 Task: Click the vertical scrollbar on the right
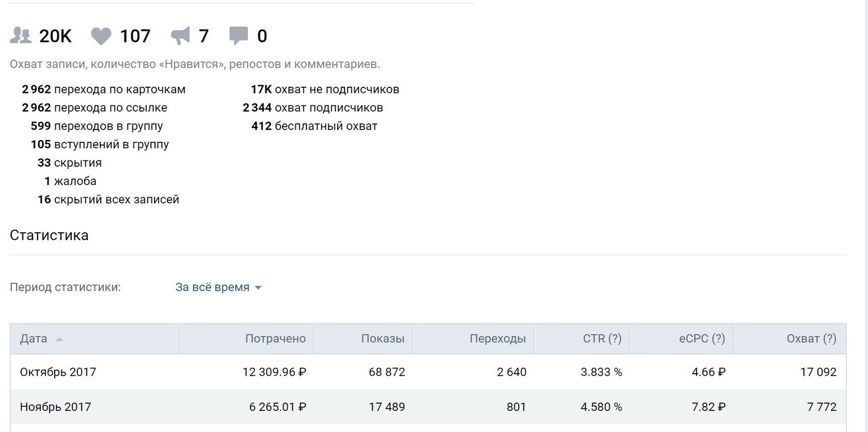pyautogui.click(x=862, y=206)
